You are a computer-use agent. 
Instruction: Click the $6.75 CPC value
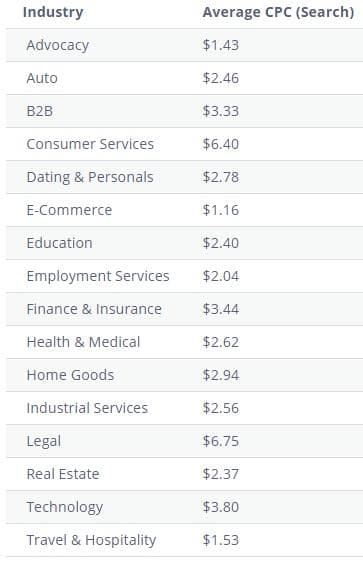[221, 441]
